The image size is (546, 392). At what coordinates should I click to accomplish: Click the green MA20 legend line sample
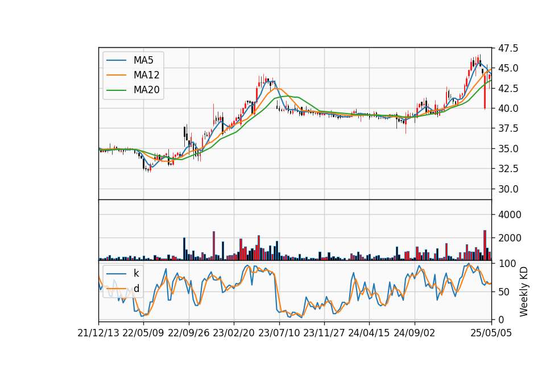point(116,90)
